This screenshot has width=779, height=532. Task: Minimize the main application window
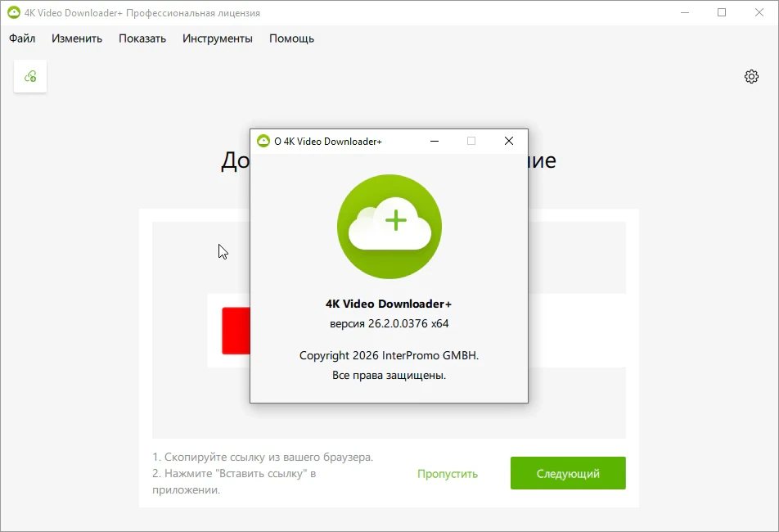click(x=685, y=13)
